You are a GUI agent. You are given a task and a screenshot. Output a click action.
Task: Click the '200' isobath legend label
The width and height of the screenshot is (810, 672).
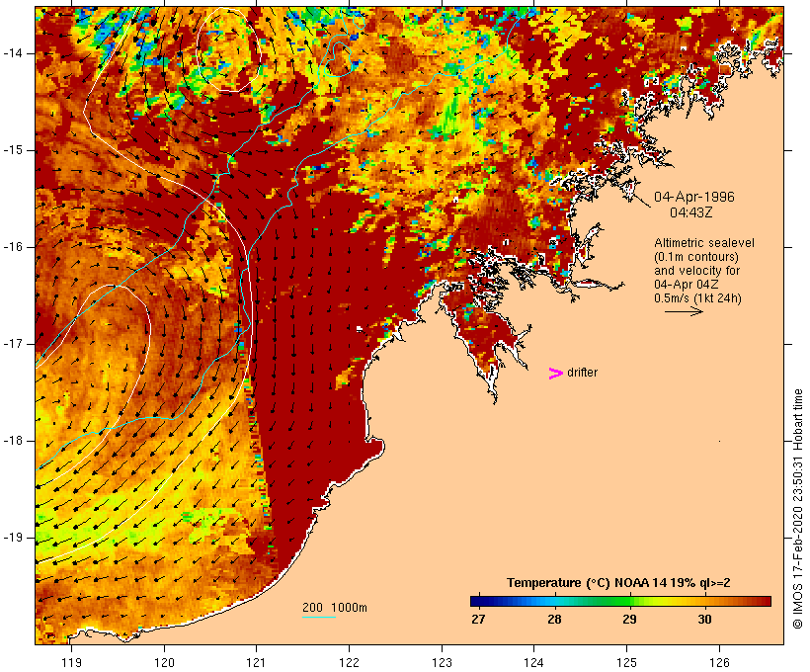pyautogui.click(x=312, y=608)
